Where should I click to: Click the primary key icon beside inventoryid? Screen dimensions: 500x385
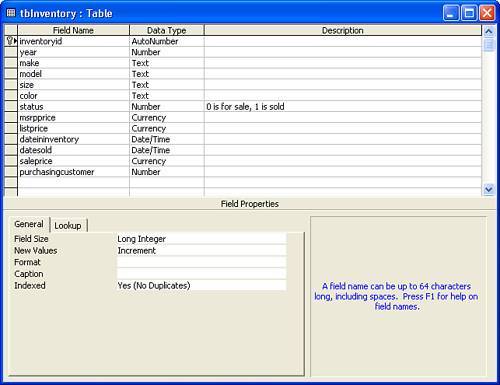click(10, 41)
